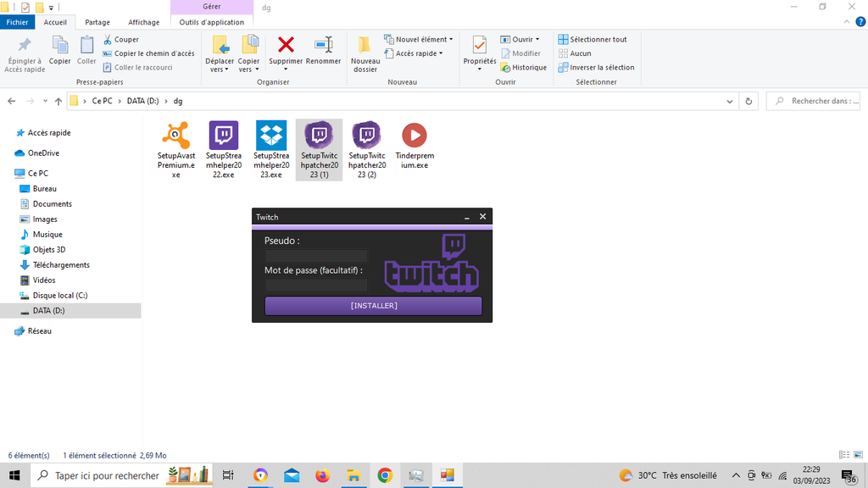Click the Pseudo input field
This screenshot has height=488, width=868.
click(x=316, y=256)
